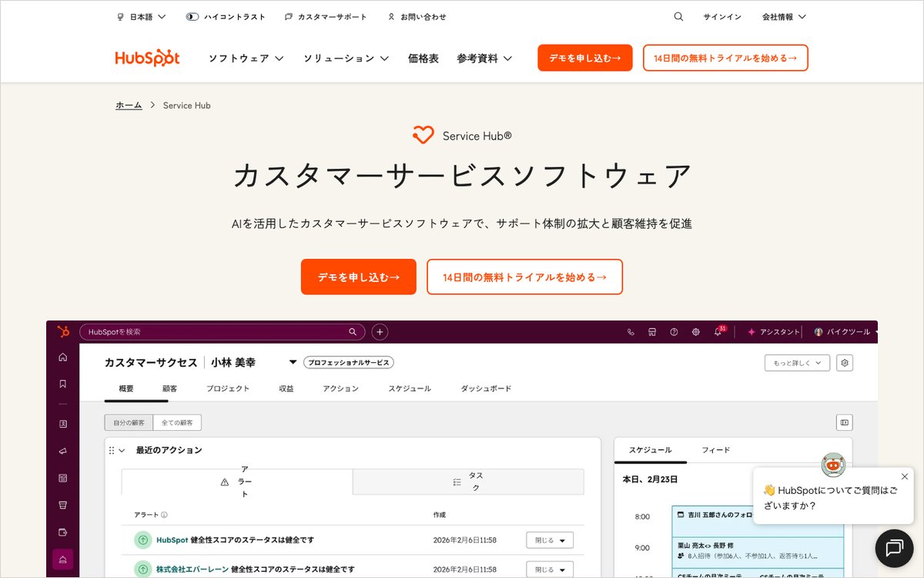Open notifications bell showing 31
The width and height of the screenshot is (924, 578).
pyautogui.click(x=719, y=331)
